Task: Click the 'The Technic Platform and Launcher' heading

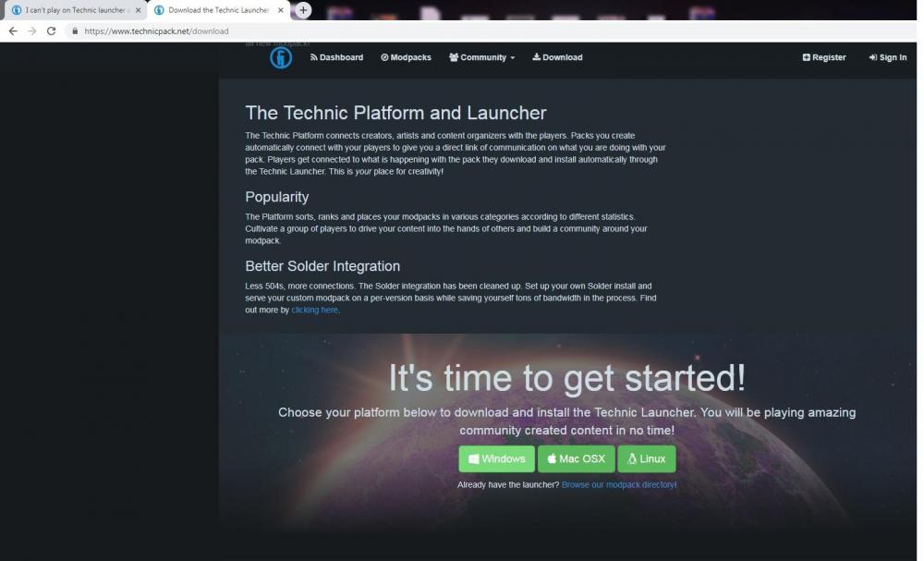Action: (396, 113)
